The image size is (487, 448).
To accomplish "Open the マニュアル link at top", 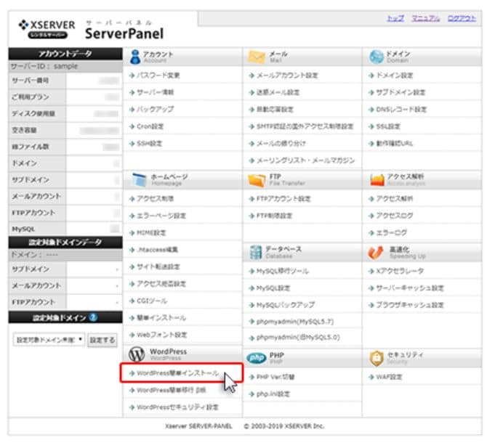I will [x=425, y=18].
